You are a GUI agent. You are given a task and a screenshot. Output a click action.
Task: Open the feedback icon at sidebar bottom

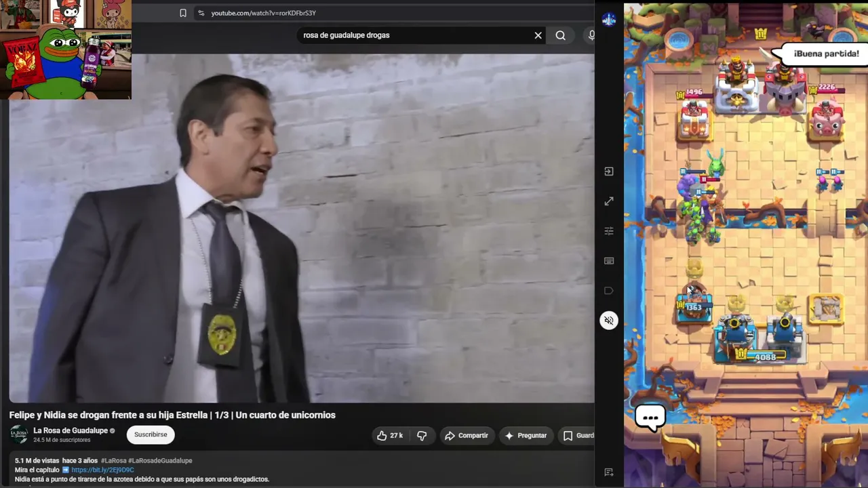coord(609,472)
